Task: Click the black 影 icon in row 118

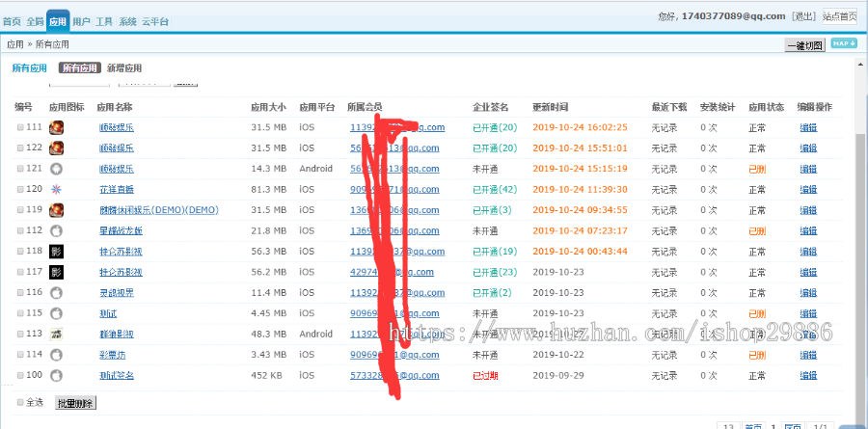Action: 57,252
